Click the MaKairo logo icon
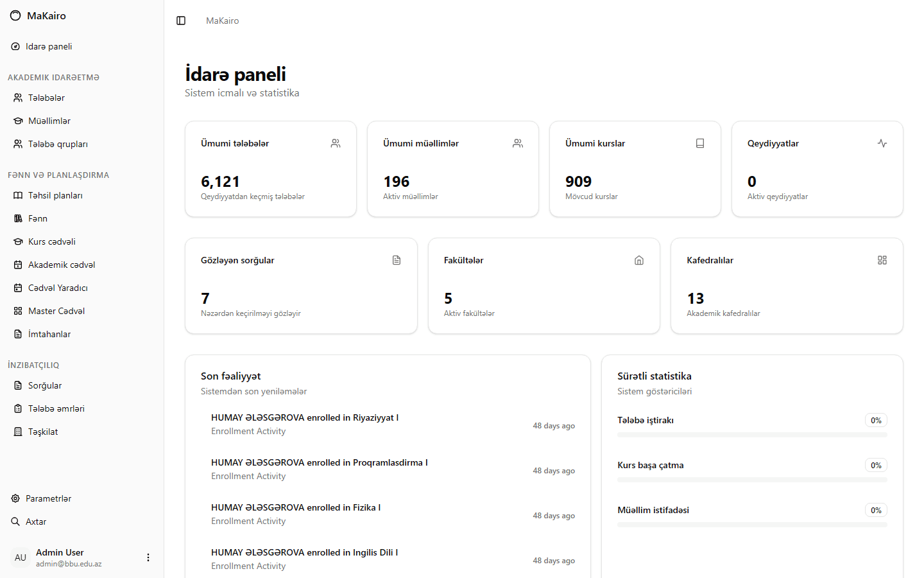The height and width of the screenshot is (578, 924). tap(15, 15)
